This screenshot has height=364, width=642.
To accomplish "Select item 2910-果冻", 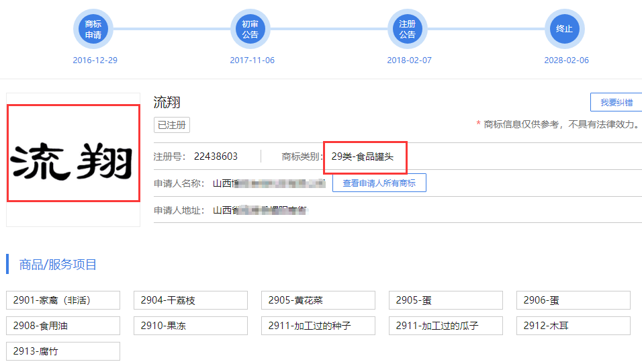I will click(191, 326).
